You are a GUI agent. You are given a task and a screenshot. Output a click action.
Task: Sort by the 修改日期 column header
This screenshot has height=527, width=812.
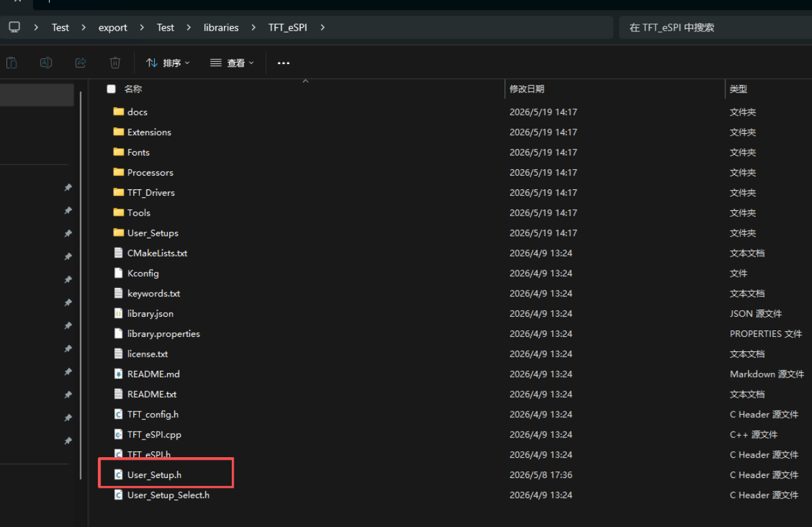pos(527,89)
